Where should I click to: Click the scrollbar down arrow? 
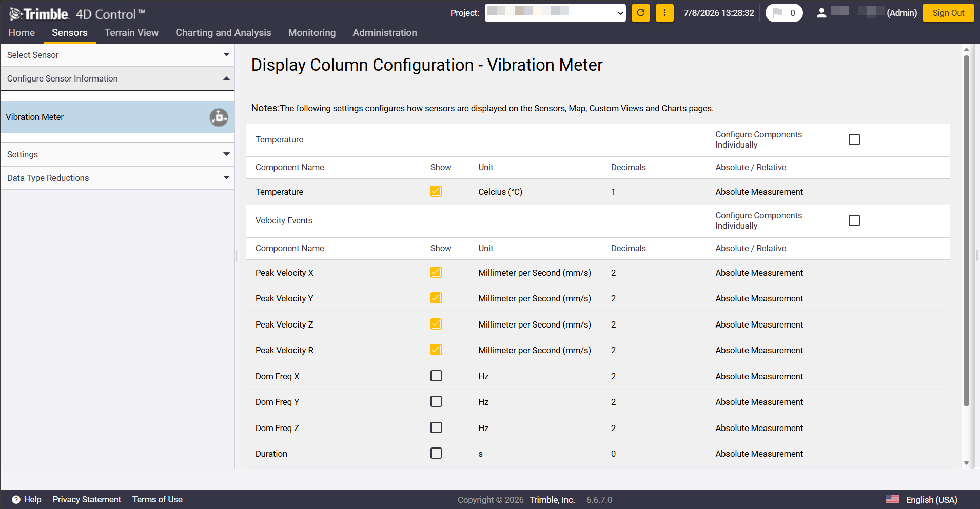coord(966,463)
